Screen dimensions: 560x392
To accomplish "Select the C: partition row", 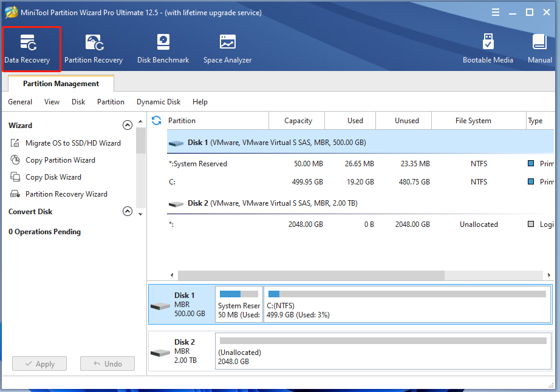I will [x=360, y=182].
